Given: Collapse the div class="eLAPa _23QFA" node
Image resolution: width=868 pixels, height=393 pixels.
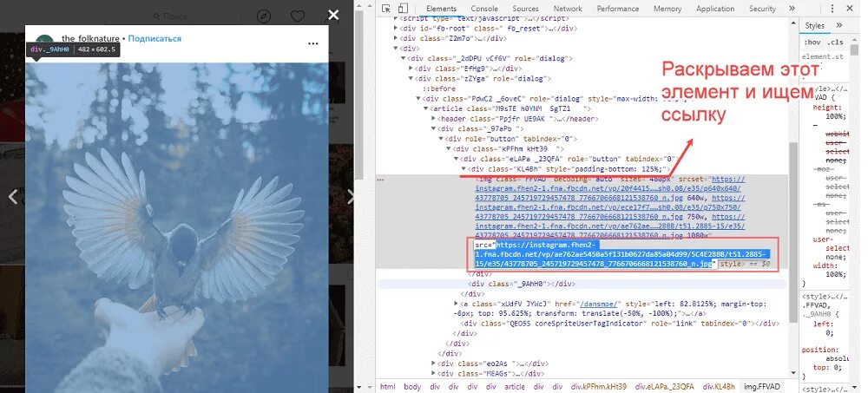Looking at the screenshot, I should [x=457, y=159].
